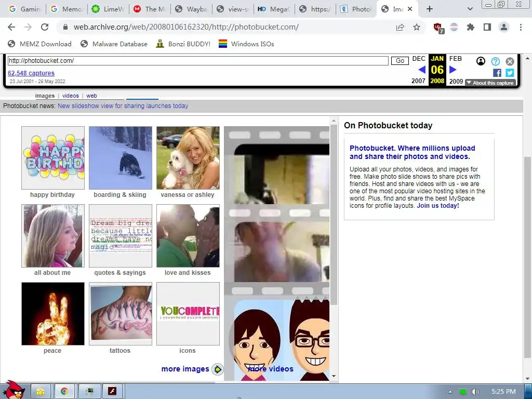This screenshot has width=532, height=399.
Task: Share capture on Twitter icon
Action: coord(510,73)
